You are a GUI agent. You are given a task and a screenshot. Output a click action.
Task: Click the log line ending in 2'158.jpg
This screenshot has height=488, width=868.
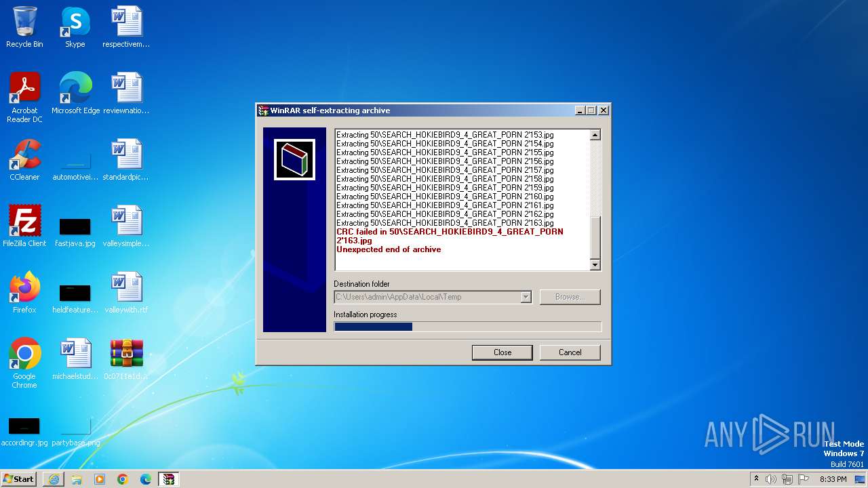pos(445,179)
